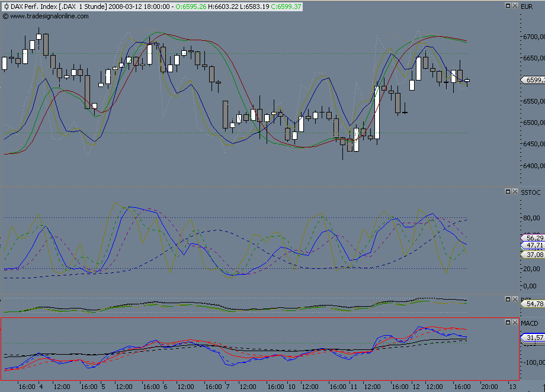
Task: Click the 6500,00 price axis label
Action: coord(534,123)
